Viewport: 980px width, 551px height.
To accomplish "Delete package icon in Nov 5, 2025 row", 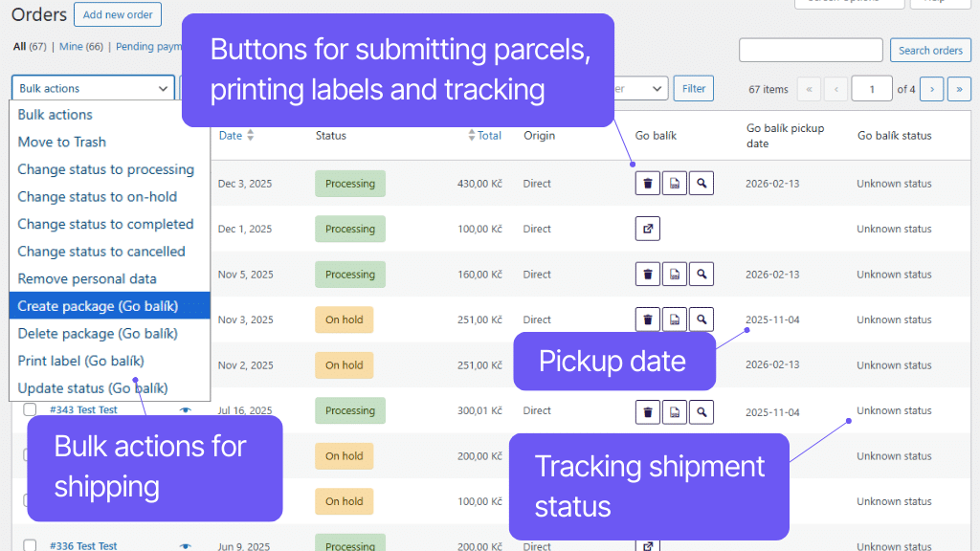I will [x=648, y=275].
